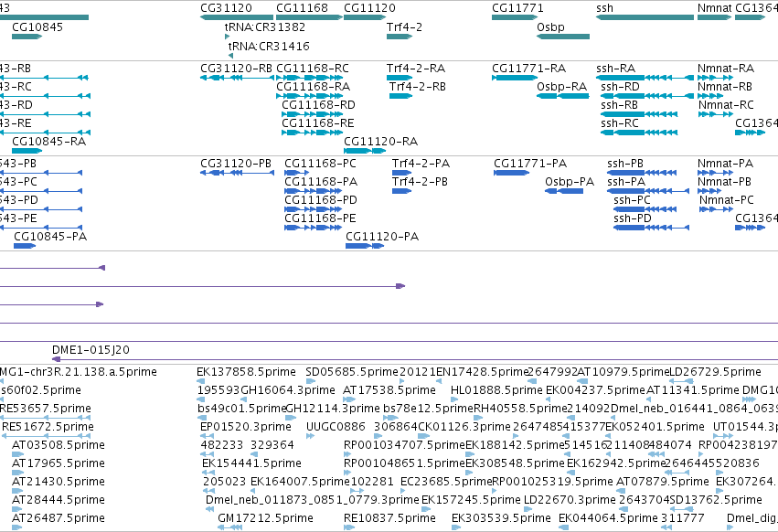
Task: Select the CG11168 gene label
Action: [302, 8]
